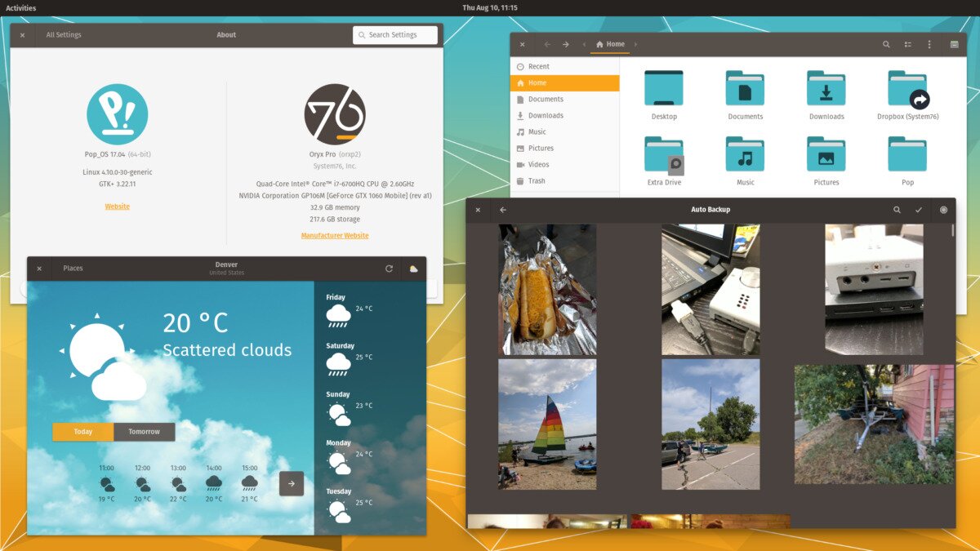Viewport: 980px width, 551px height.
Task: Refresh the Denver weather
Action: (390, 269)
